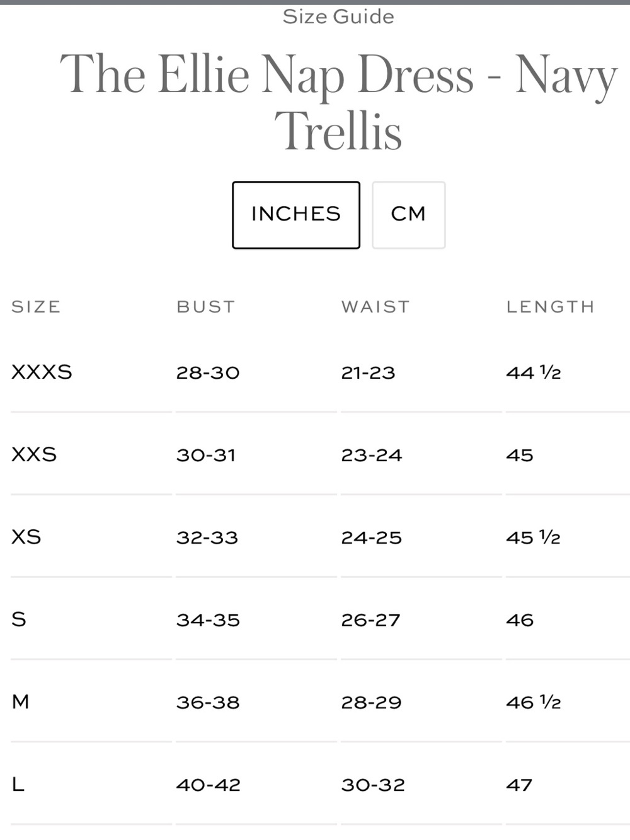Click the M size row label
The width and height of the screenshot is (630, 840).
pyautogui.click(x=21, y=701)
